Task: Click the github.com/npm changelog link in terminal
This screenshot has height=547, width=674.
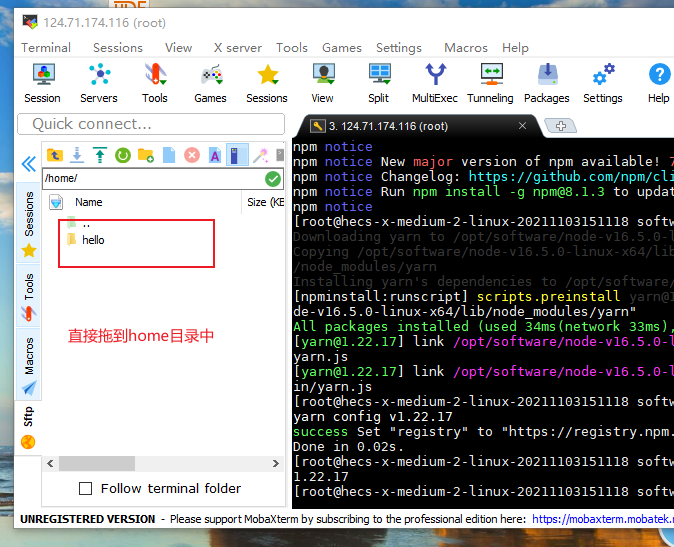Action: coord(571,177)
